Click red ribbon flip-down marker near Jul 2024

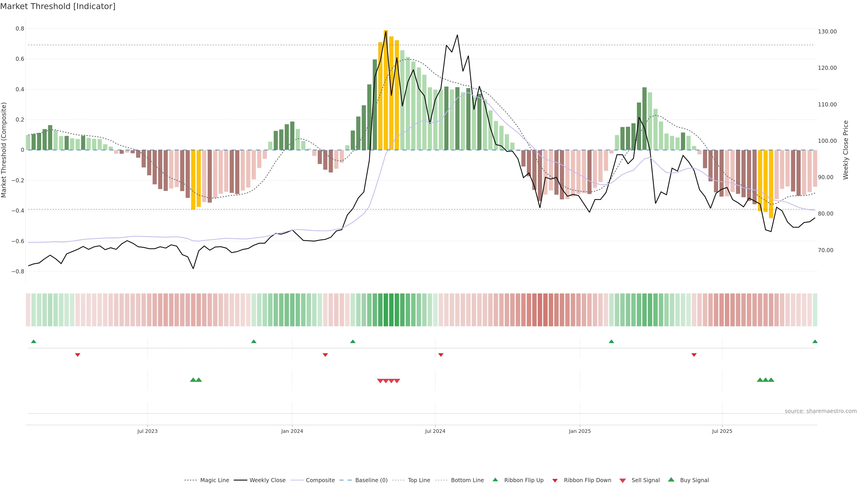pos(441,355)
